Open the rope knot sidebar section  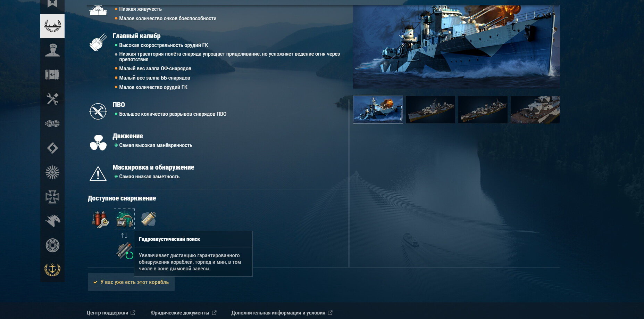tap(52, 123)
